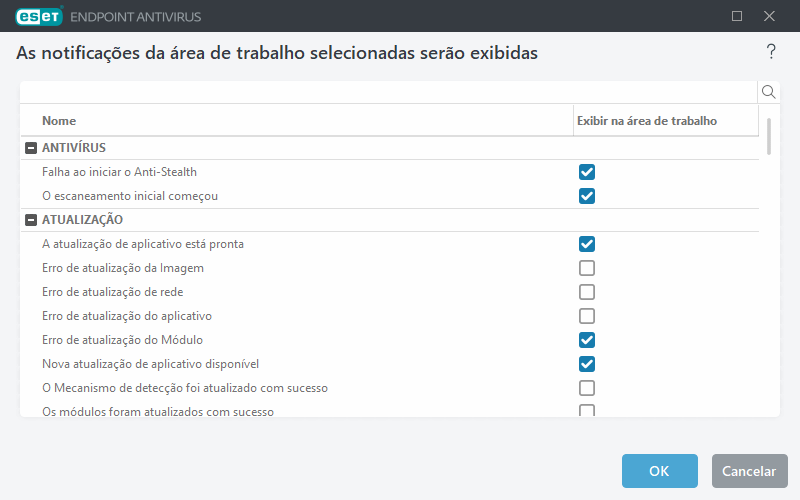Select row Nova atualização de aplicativo disponível

pyautogui.click(x=390, y=364)
